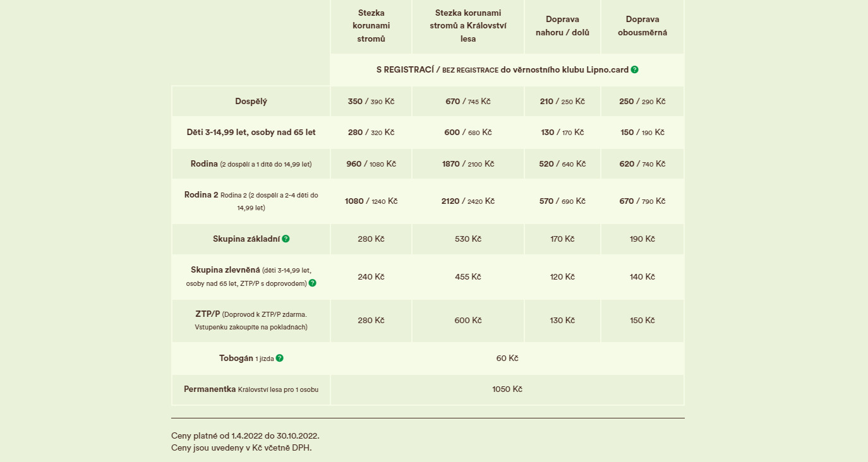Click the Ceny platné od 1.4.2022 note
Screen dimensions: 868x462
coord(245,435)
